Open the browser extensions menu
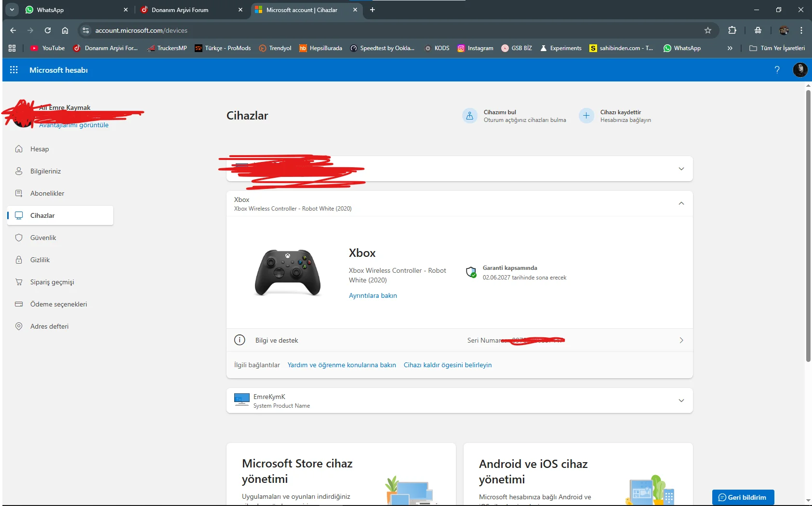The width and height of the screenshot is (812, 506). point(732,30)
